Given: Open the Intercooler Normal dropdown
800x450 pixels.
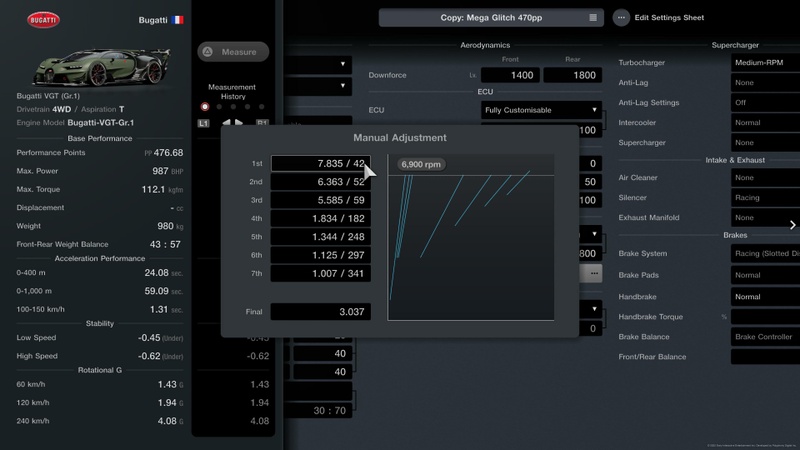Looking at the screenshot, I should coord(765,122).
